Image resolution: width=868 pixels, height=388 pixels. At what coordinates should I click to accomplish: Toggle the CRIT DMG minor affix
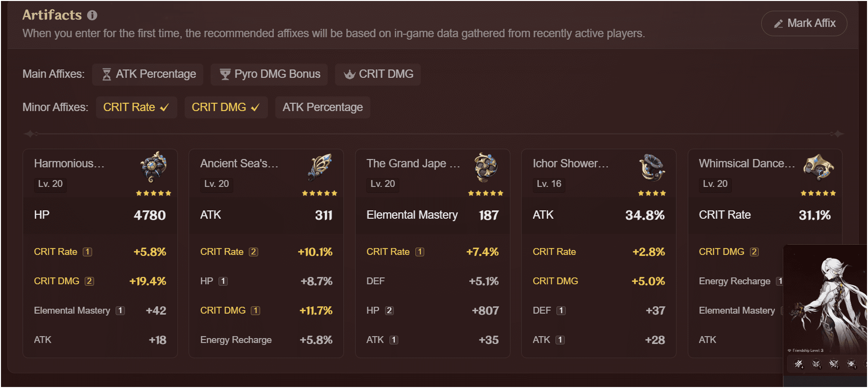tap(226, 107)
